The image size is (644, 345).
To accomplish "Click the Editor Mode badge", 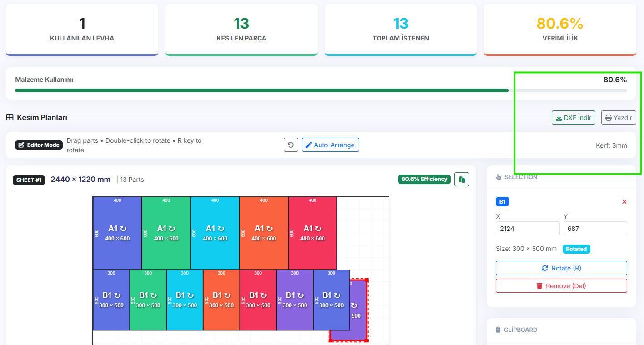I will pos(39,145).
